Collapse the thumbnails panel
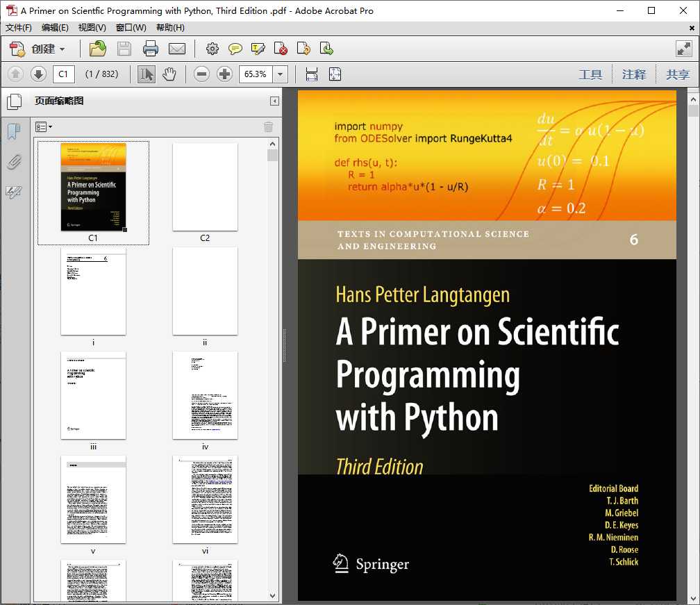Screen dimensions: 700x605 274,101
